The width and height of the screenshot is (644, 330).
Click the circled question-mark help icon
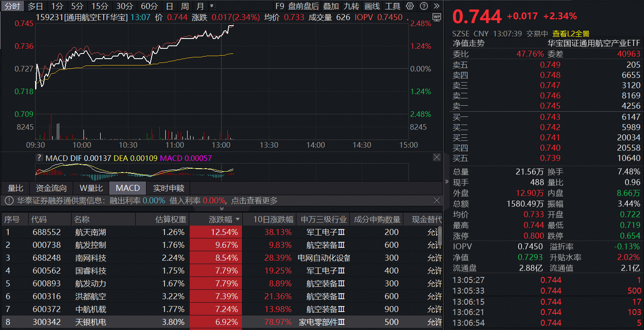coord(423,6)
